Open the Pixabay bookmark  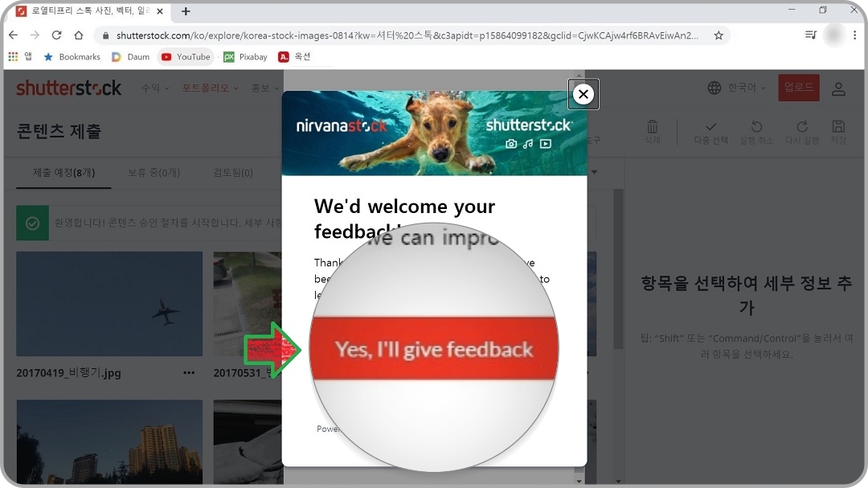click(245, 56)
